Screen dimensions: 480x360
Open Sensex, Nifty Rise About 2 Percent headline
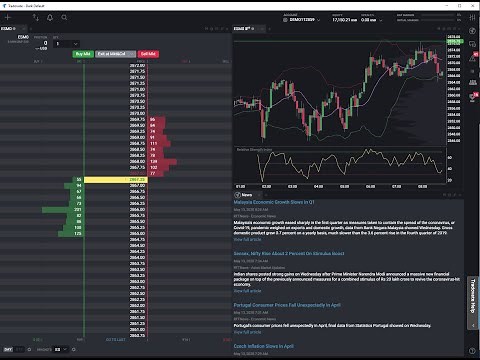click(289, 253)
